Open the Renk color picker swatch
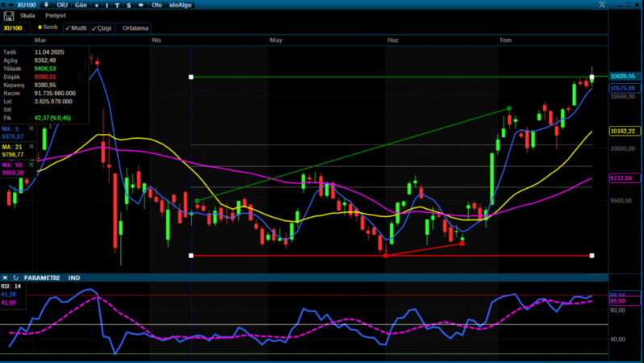 (40, 27)
